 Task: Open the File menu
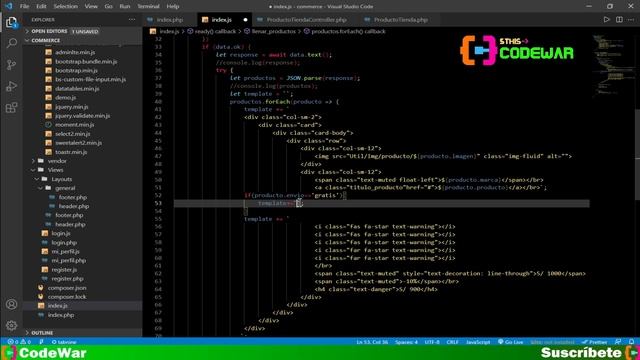(x=24, y=6)
